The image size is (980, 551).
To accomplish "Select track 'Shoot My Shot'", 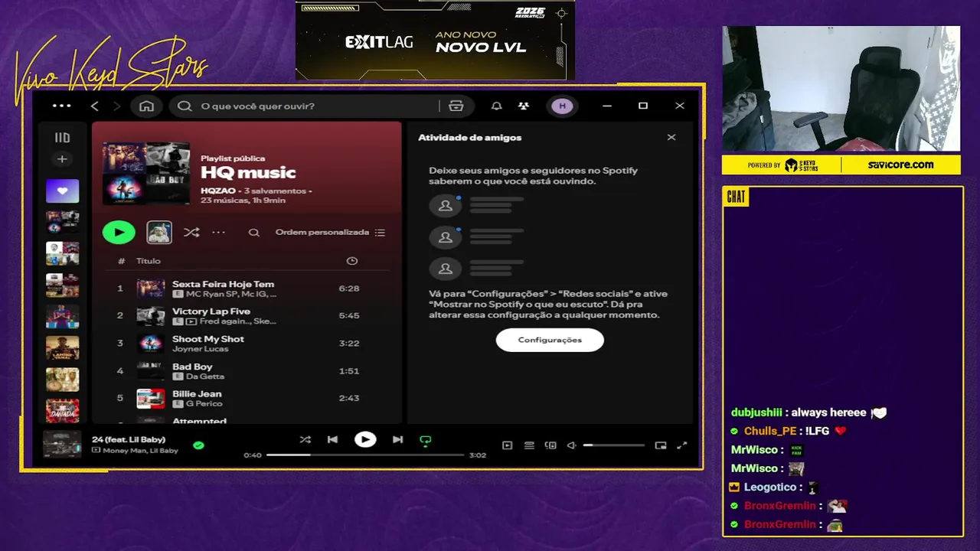I will click(x=247, y=343).
